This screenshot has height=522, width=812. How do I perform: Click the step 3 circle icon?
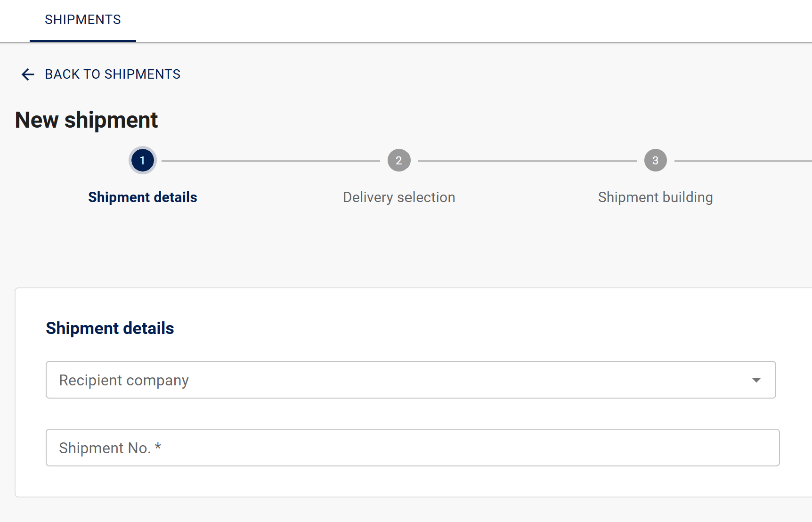[655, 161]
